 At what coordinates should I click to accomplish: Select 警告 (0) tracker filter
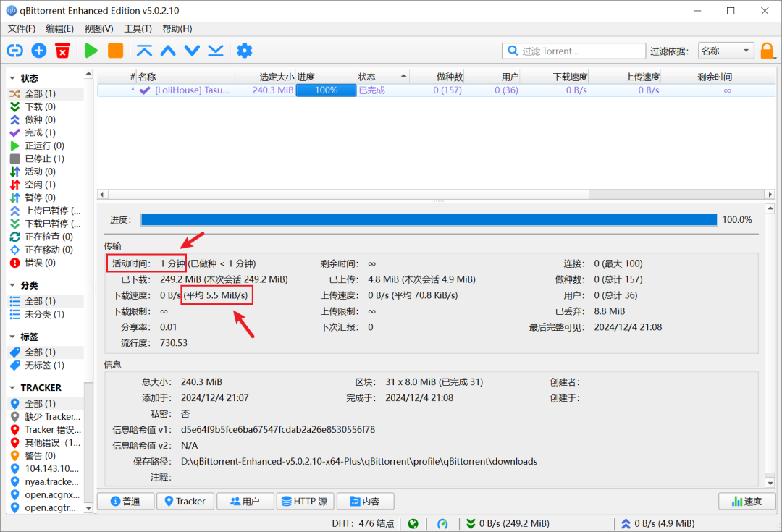click(x=46, y=456)
